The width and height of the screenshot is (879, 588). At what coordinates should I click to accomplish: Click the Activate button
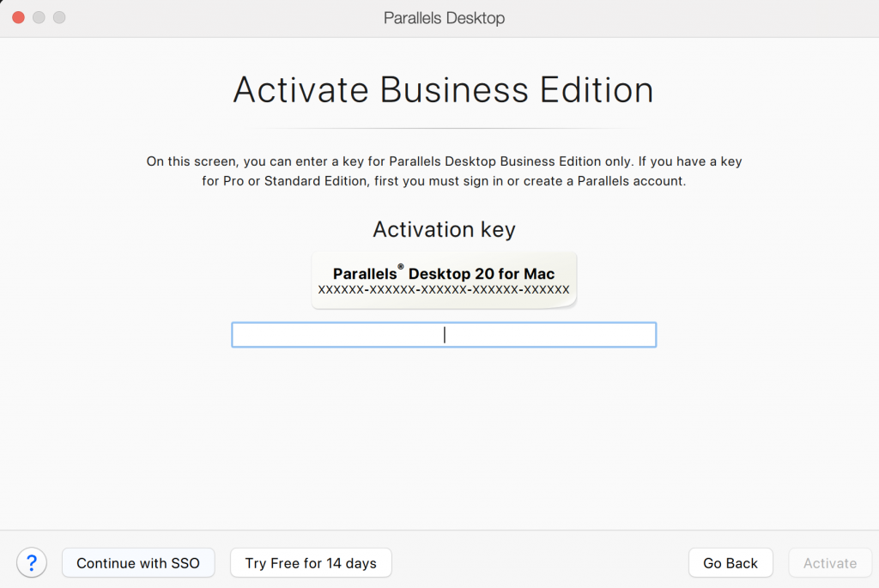(x=829, y=563)
